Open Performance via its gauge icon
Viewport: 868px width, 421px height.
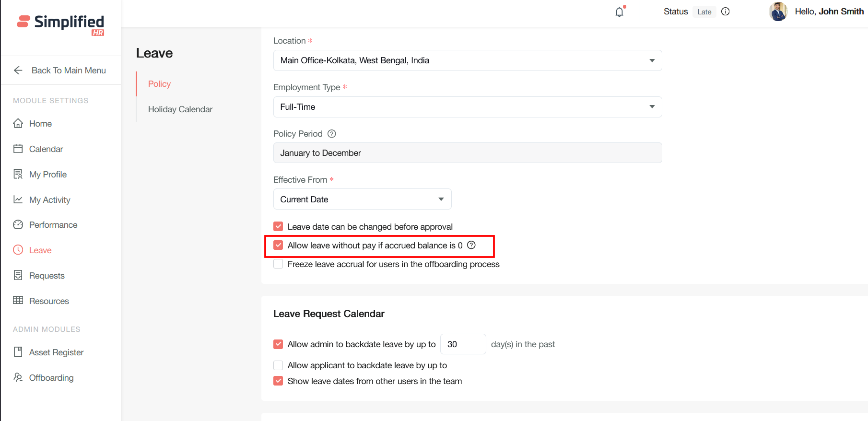[18, 224]
